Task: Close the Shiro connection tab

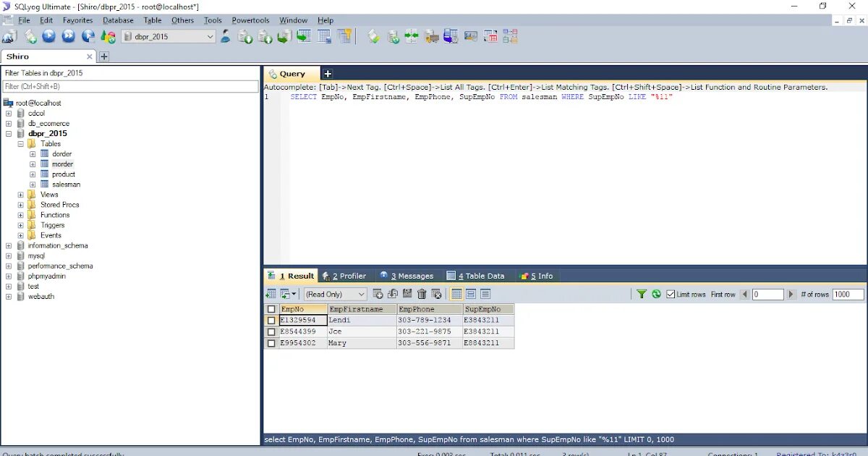Action: [x=90, y=56]
